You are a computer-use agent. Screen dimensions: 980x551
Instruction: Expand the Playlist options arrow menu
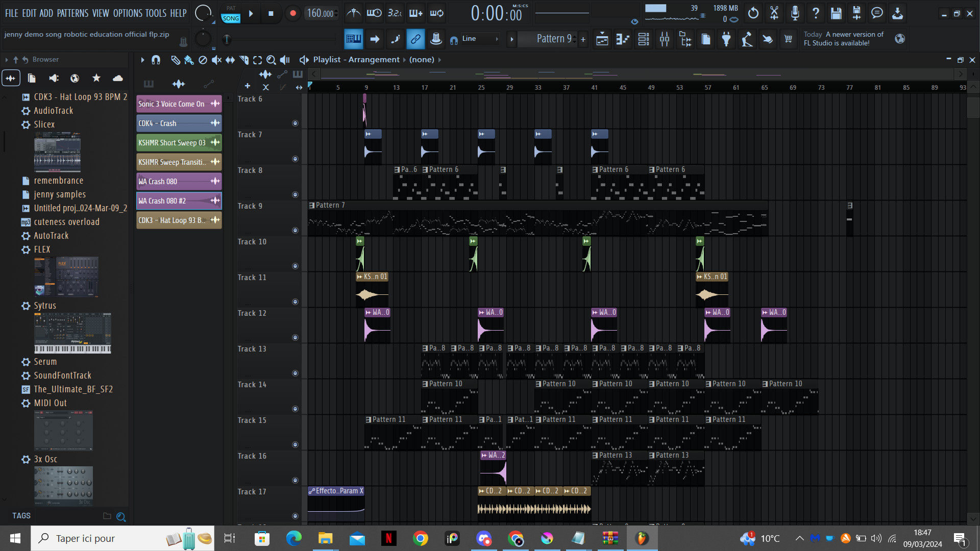(x=142, y=60)
